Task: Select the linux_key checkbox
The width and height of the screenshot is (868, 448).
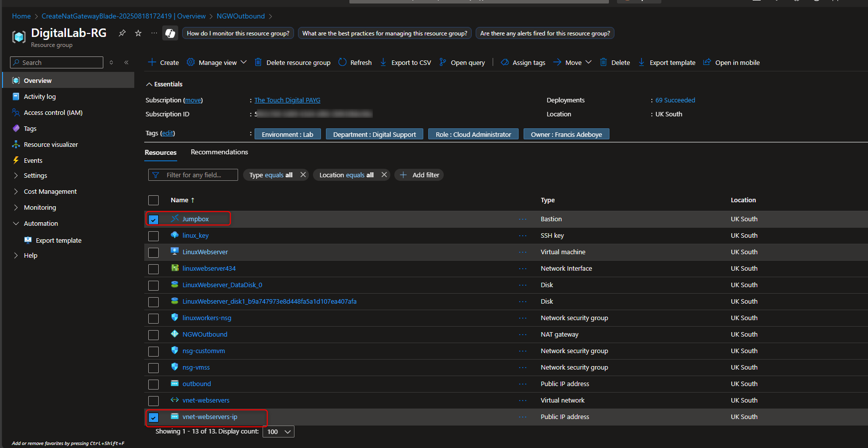Action: (153, 236)
